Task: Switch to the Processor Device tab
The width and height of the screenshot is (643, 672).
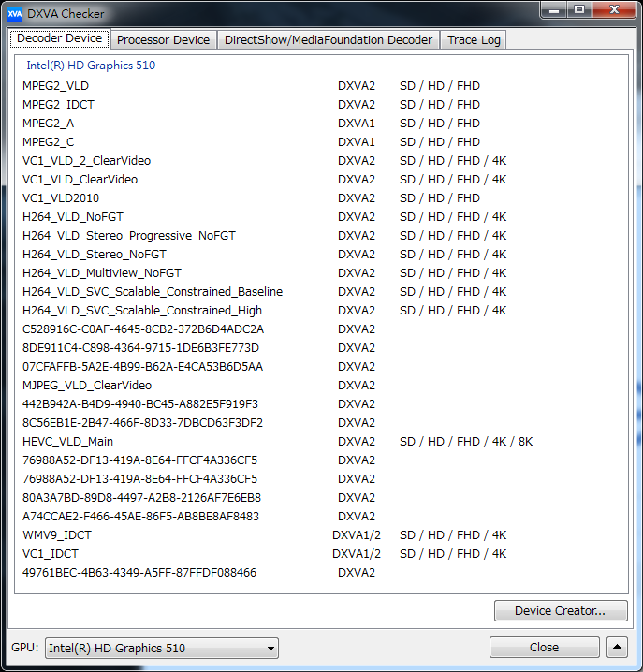Action: point(163,39)
